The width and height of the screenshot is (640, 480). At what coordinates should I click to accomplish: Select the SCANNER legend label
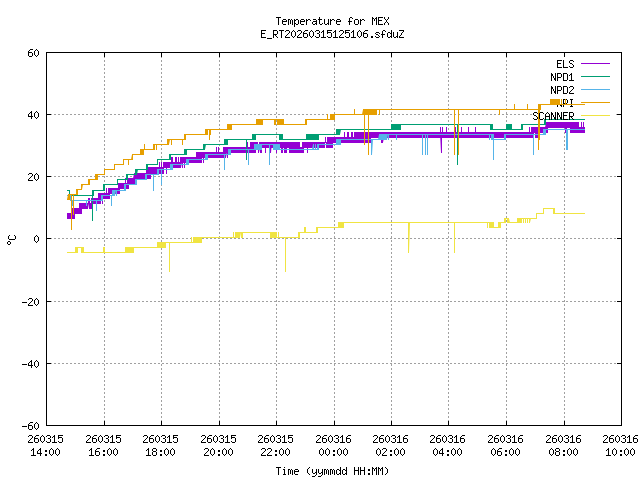pos(553,116)
